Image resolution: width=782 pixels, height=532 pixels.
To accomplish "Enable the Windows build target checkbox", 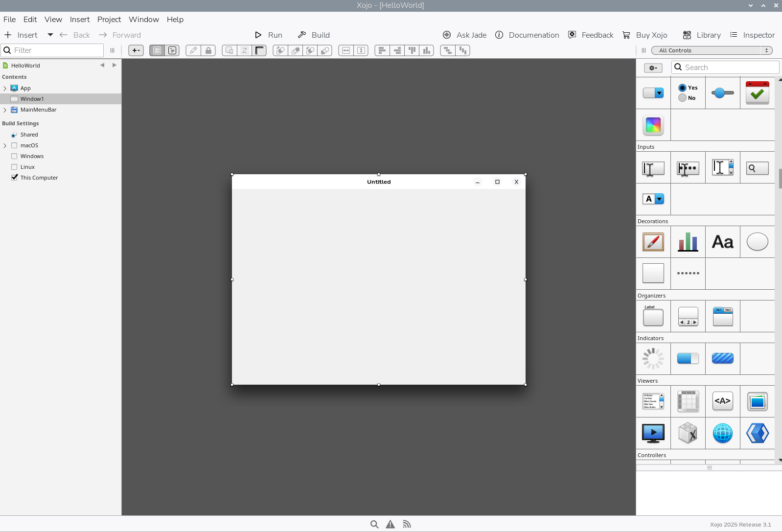I will click(14, 156).
